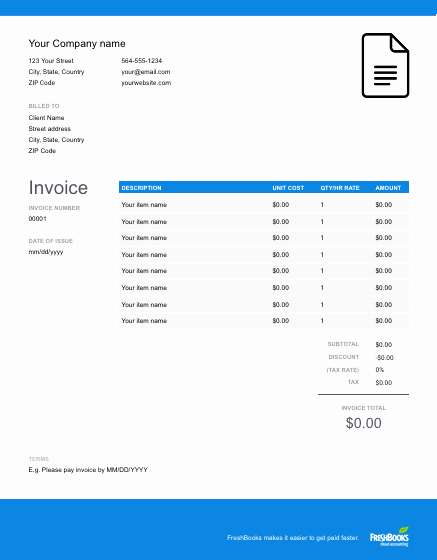Click the 'BILLED TO' label
The image size is (437, 560).
44,106
